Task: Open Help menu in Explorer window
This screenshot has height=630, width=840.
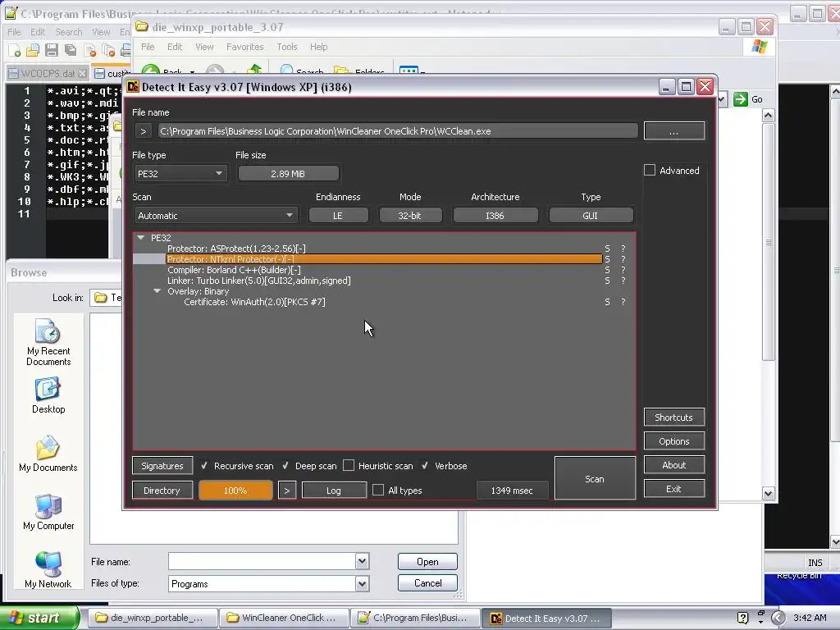Action: 319,47
